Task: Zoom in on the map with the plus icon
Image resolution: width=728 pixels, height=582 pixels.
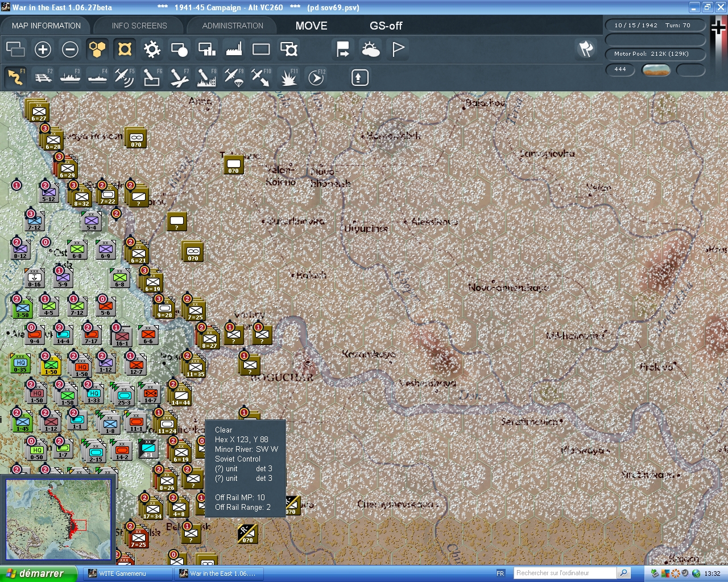Action: (43, 49)
